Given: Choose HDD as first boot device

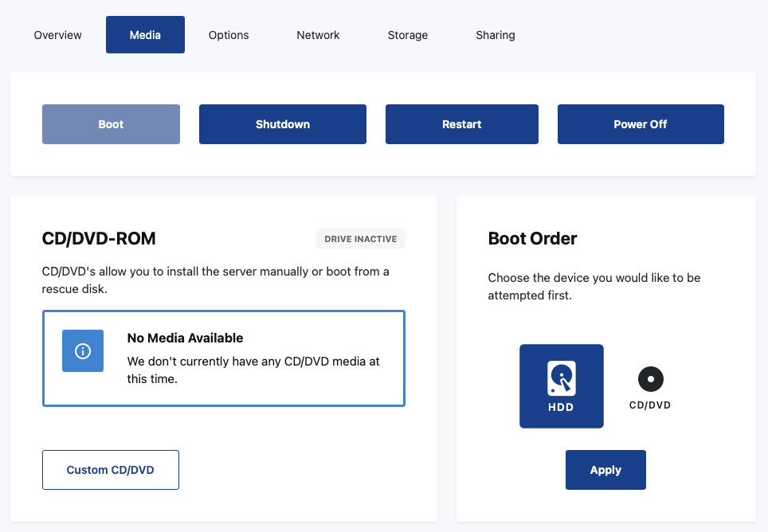Looking at the screenshot, I should (x=562, y=386).
